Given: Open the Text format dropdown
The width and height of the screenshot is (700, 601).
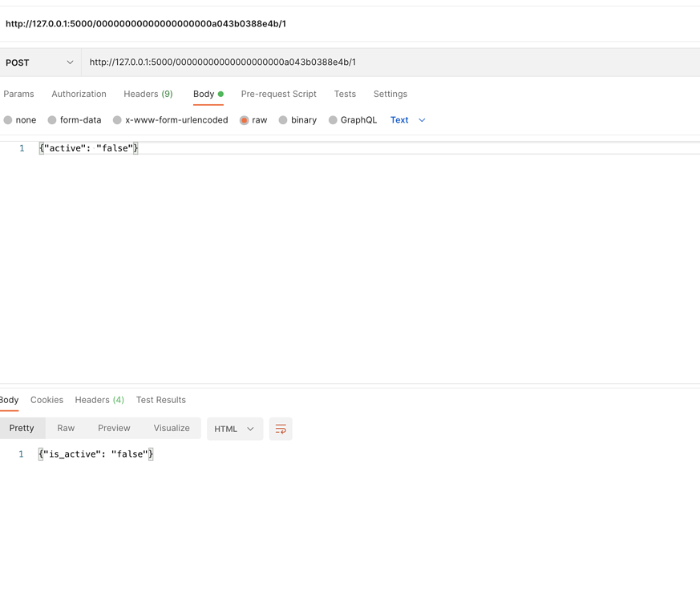Looking at the screenshot, I should pos(407,120).
